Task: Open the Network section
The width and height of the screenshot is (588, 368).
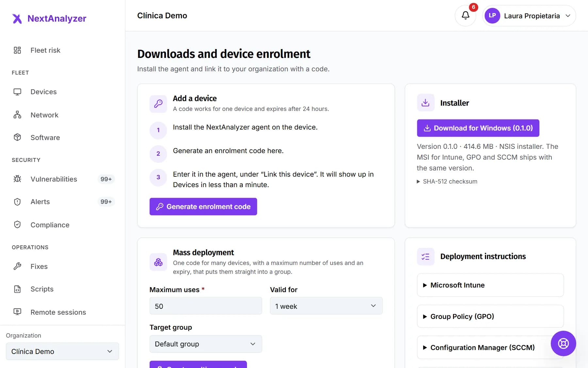Action: coord(62,115)
